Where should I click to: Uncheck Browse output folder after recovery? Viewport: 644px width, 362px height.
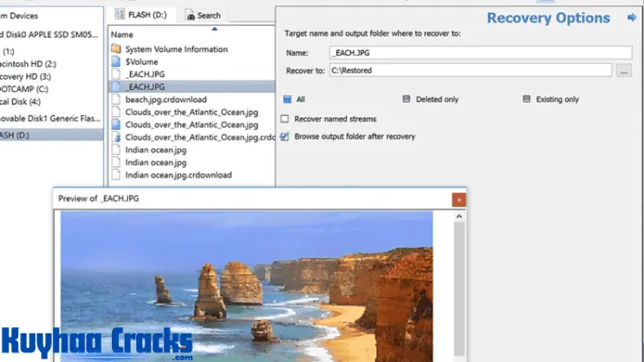pyautogui.click(x=285, y=136)
